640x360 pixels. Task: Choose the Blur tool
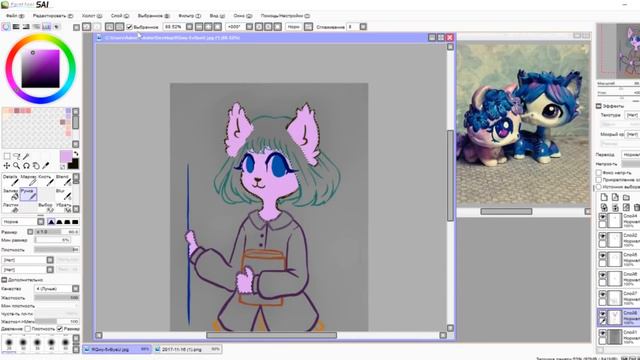63,194
